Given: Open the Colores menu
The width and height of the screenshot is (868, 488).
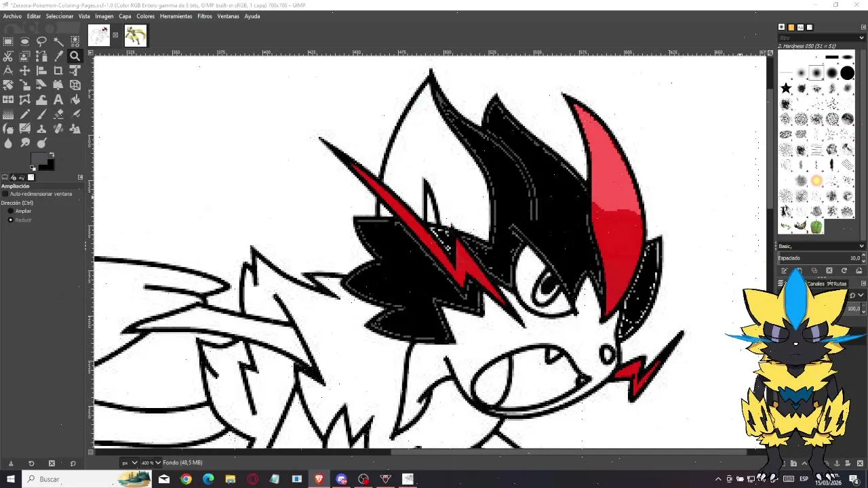Looking at the screenshot, I should click(x=146, y=16).
